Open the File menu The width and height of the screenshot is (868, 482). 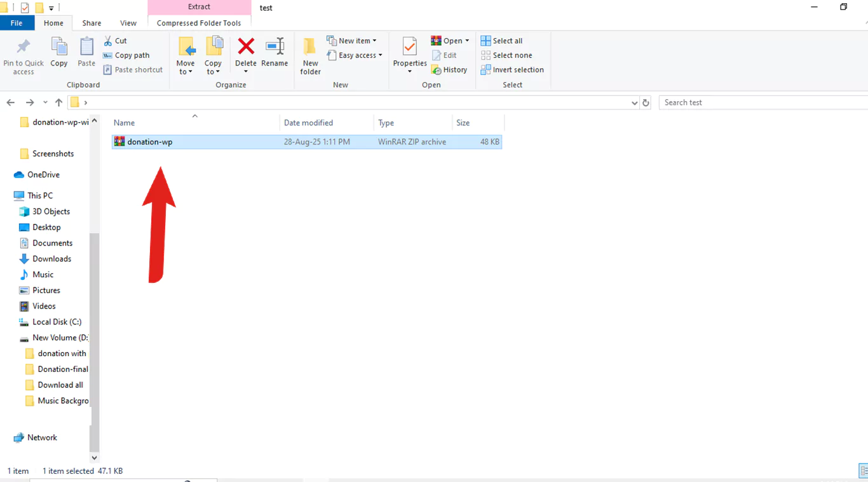17,23
